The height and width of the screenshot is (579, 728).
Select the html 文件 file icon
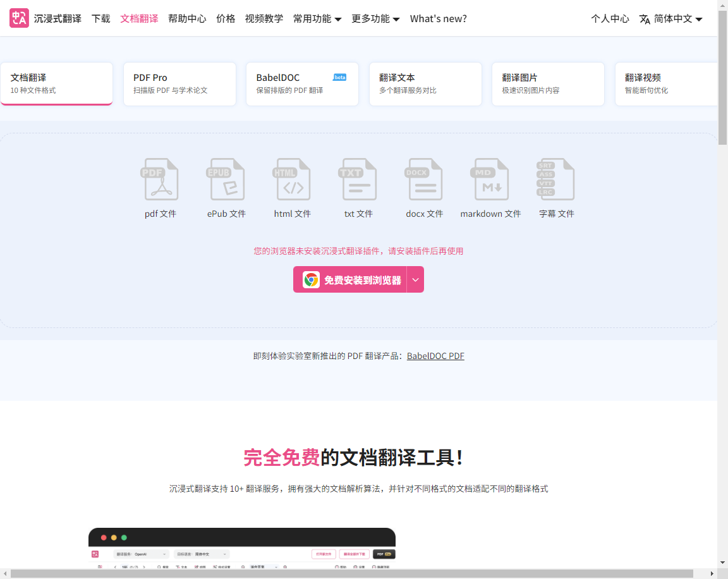(x=291, y=180)
